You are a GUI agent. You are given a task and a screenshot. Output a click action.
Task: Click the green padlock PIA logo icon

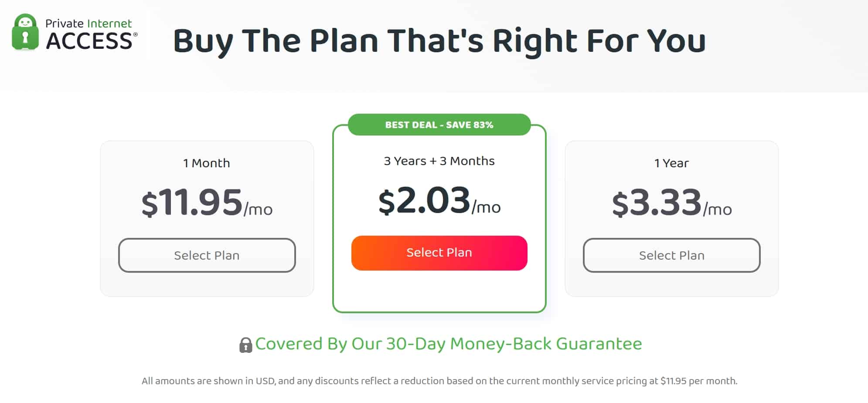pos(25,32)
